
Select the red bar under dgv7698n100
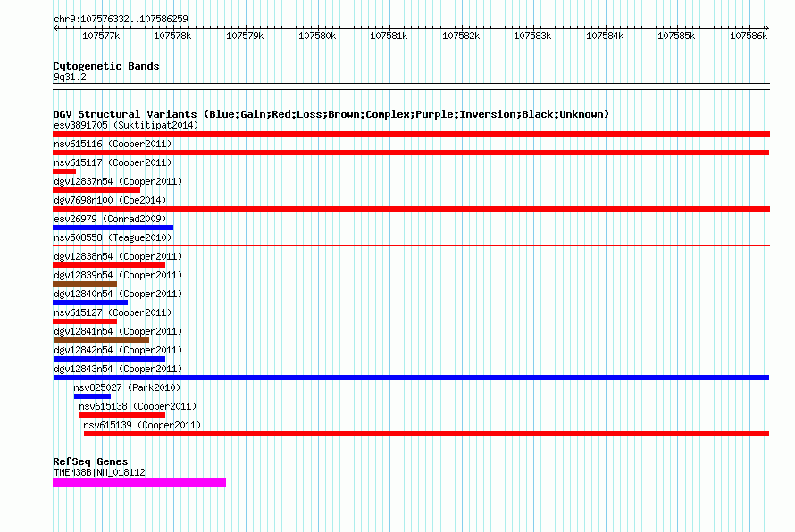411,209
